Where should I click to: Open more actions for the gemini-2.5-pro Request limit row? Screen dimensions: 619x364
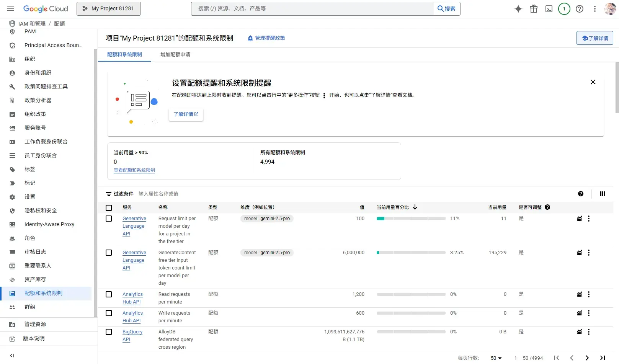coord(589,219)
